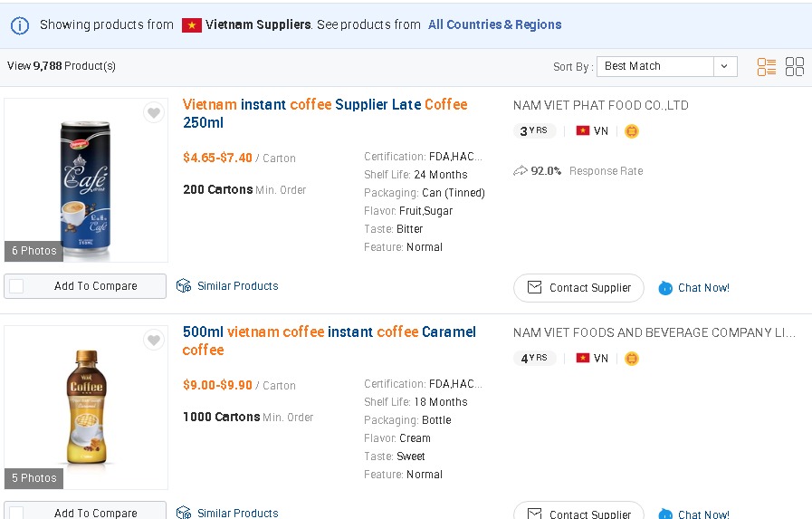This screenshot has width=812, height=519.
Task: Click Contact Supplier for Nam Viet Phat Food
Action: click(x=578, y=288)
